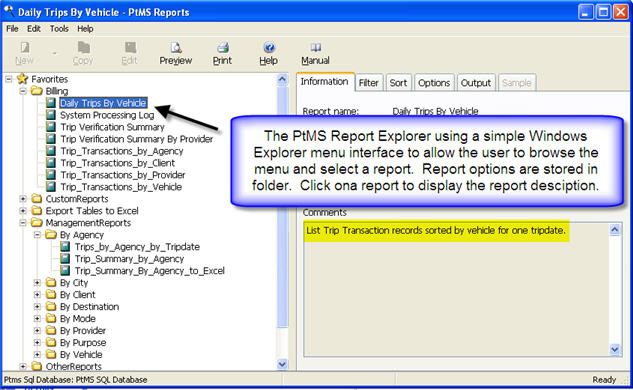
Task: Select the Trip_Summary_by_Agency report
Action: 129,259
